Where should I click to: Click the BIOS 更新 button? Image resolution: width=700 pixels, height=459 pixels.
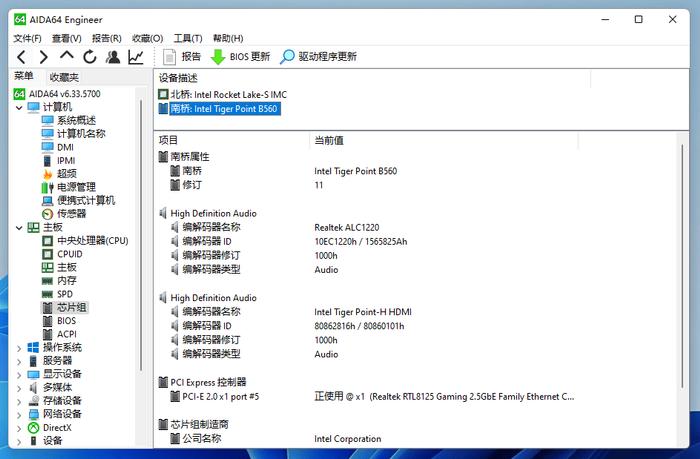(240, 57)
